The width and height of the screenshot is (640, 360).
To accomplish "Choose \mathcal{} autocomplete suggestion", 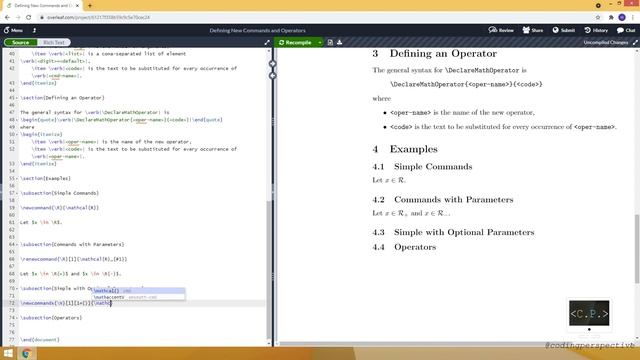I will tap(138, 291).
